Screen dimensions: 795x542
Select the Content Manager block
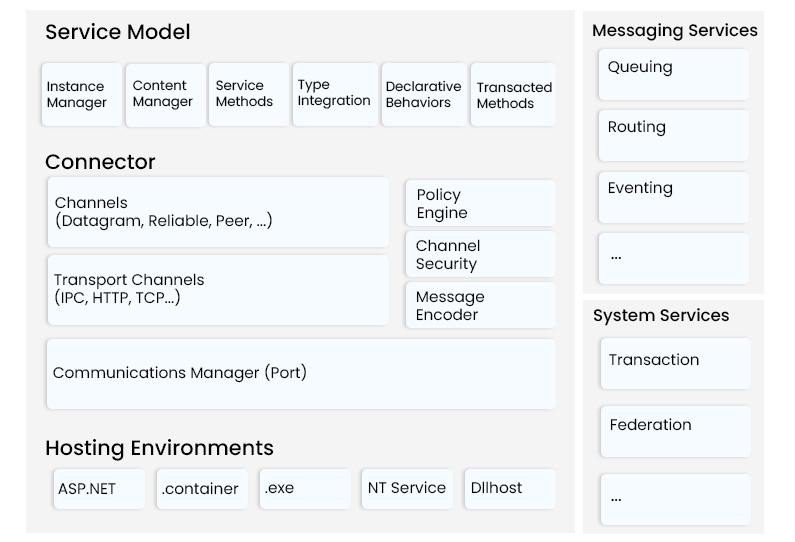(x=165, y=95)
